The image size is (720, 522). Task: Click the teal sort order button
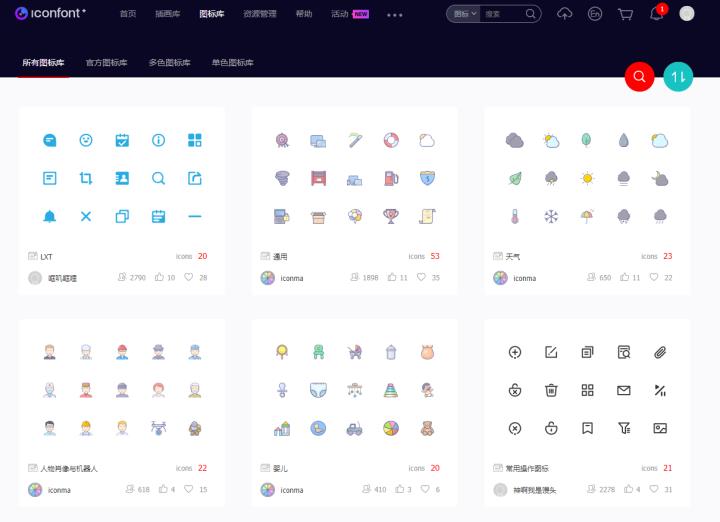coord(678,76)
